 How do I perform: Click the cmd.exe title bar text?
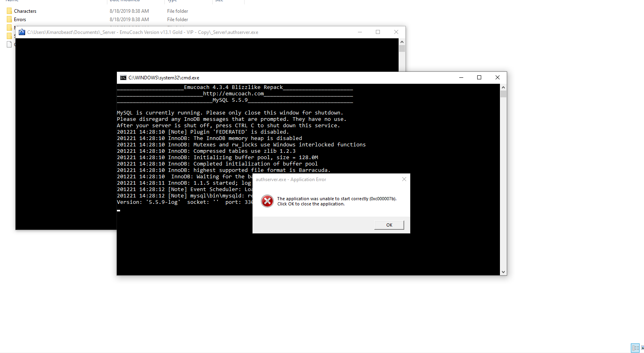tap(164, 78)
